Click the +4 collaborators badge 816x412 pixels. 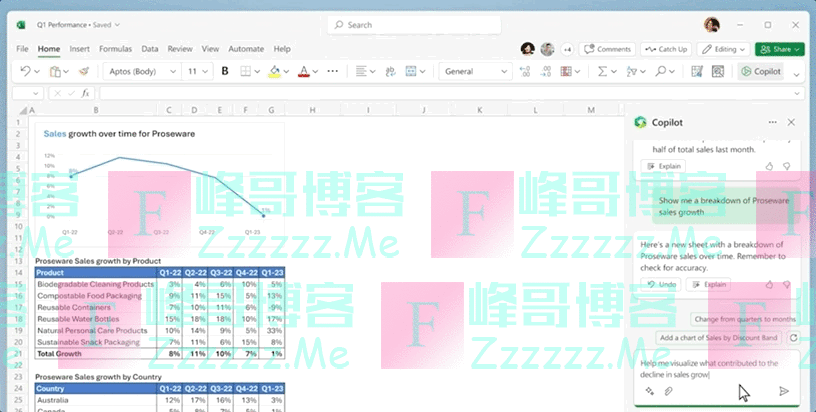click(x=567, y=49)
